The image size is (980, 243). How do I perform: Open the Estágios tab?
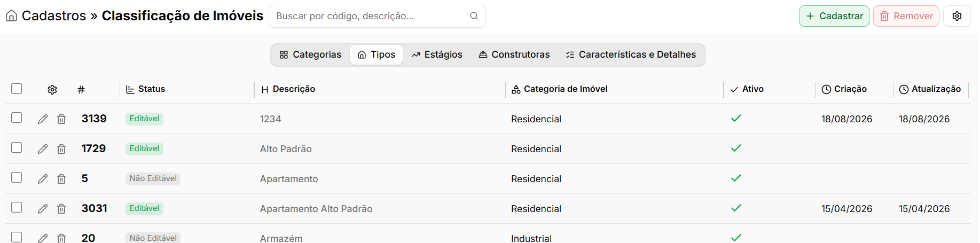[437, 54]
